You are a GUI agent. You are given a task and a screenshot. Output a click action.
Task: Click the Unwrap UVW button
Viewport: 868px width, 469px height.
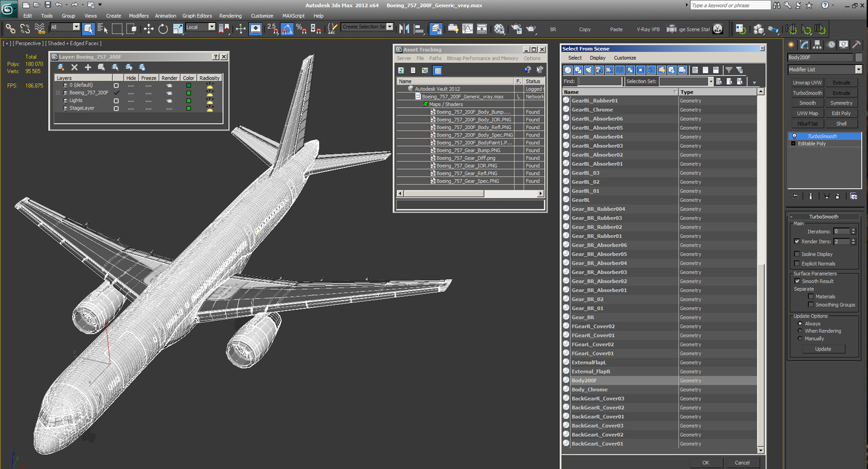pos(808,83)
